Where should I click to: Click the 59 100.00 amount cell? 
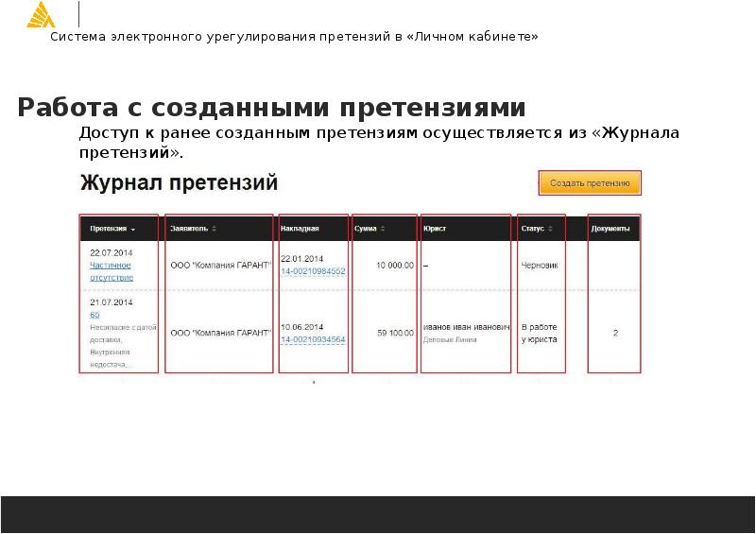(x=395, y=333)
